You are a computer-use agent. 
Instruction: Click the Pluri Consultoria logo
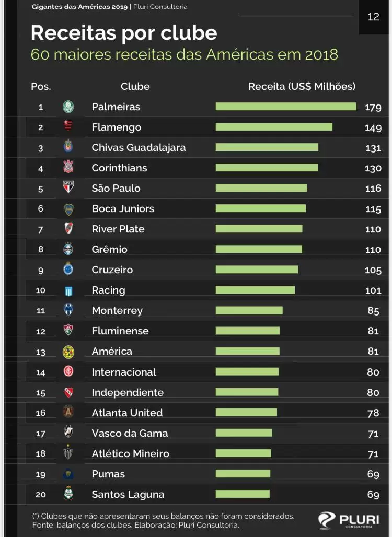click(x=348, y=520)
